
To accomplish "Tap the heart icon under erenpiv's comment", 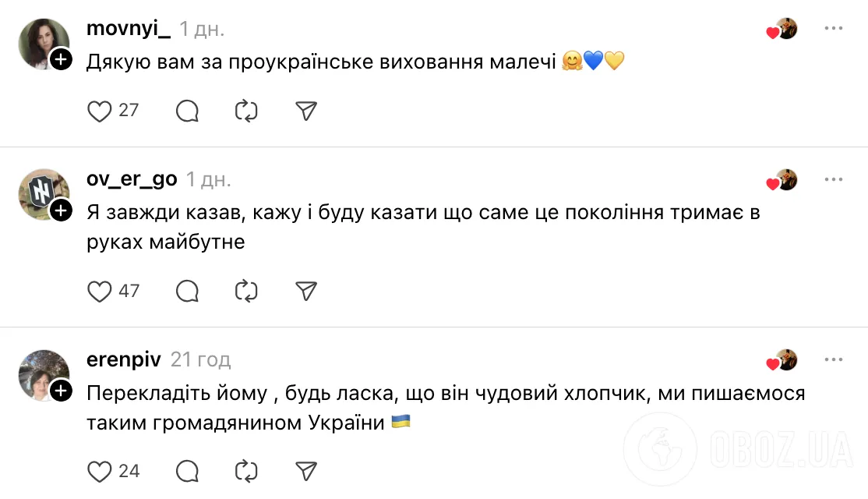I will click(x=100, y=472).
